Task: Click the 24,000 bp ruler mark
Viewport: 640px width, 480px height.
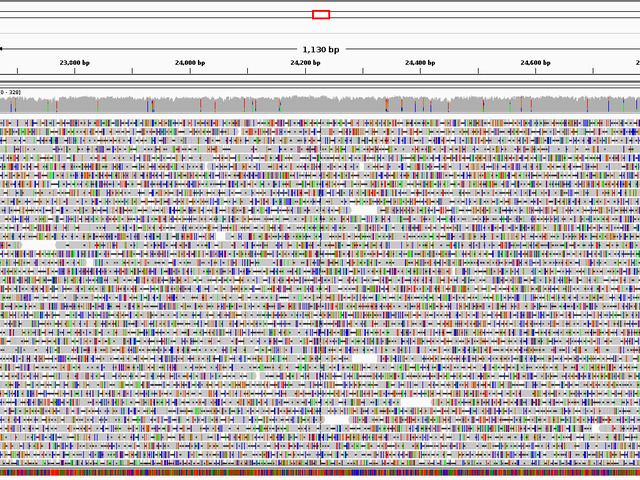Action: (190, 63)
